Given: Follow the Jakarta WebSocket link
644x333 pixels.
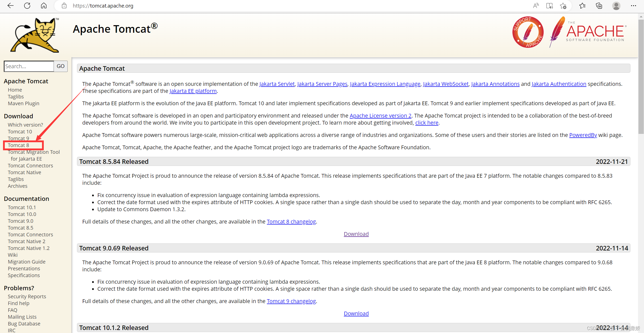Looking at the screenshot, I should 446,84.
